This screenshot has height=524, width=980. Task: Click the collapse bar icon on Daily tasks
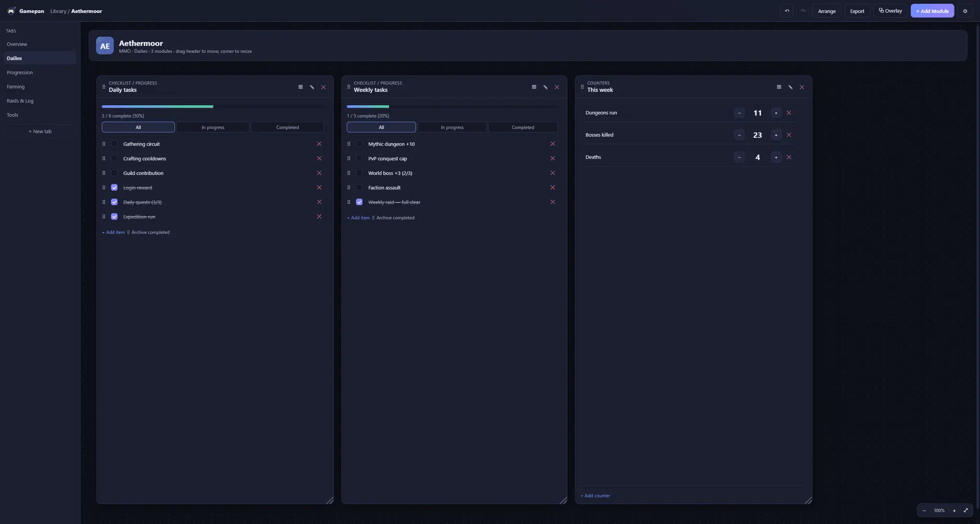[301, 87]
